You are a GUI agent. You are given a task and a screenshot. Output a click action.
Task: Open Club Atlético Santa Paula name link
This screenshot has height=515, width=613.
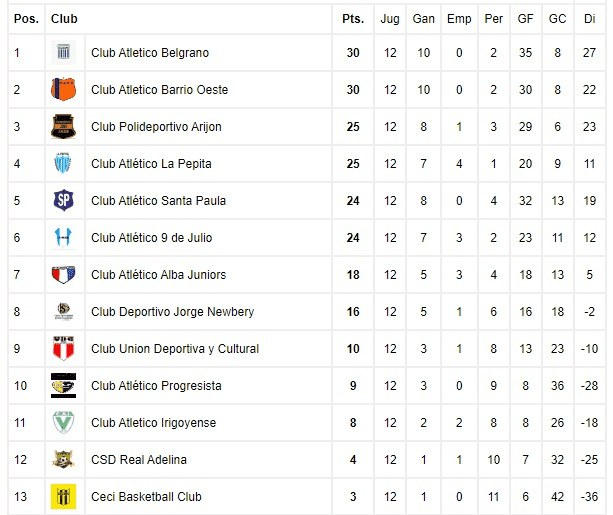click(x=158, y=201)
